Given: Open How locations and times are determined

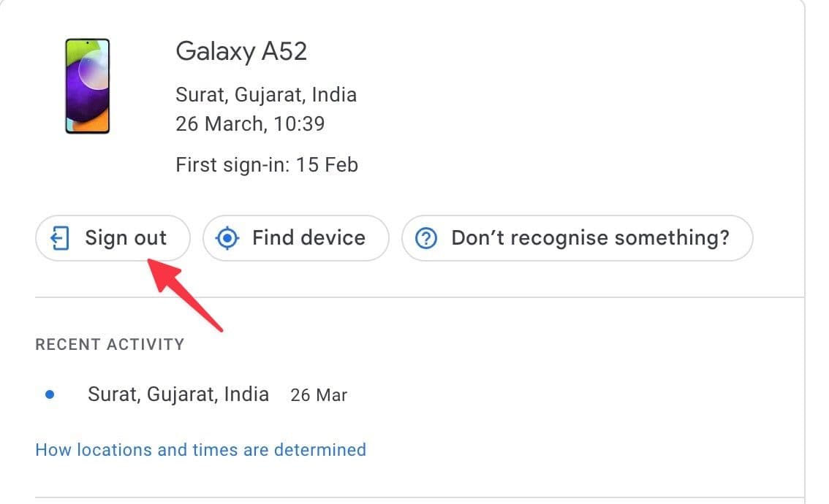Looking at the screenshot, I should coord(200,450).
